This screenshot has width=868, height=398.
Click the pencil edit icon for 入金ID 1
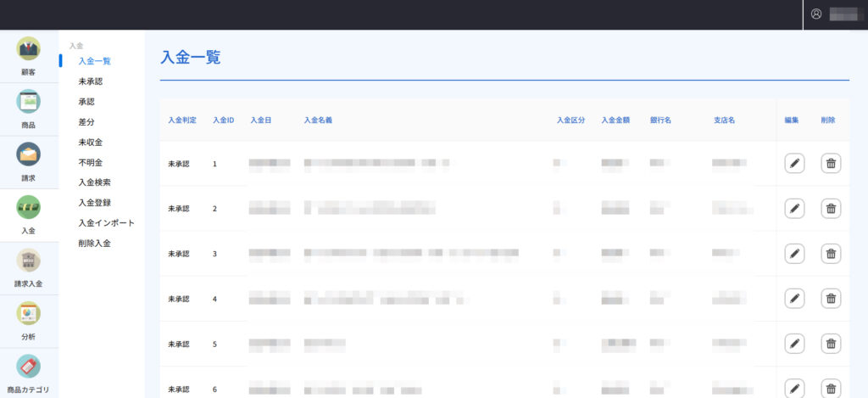click(x=794, y=163)
